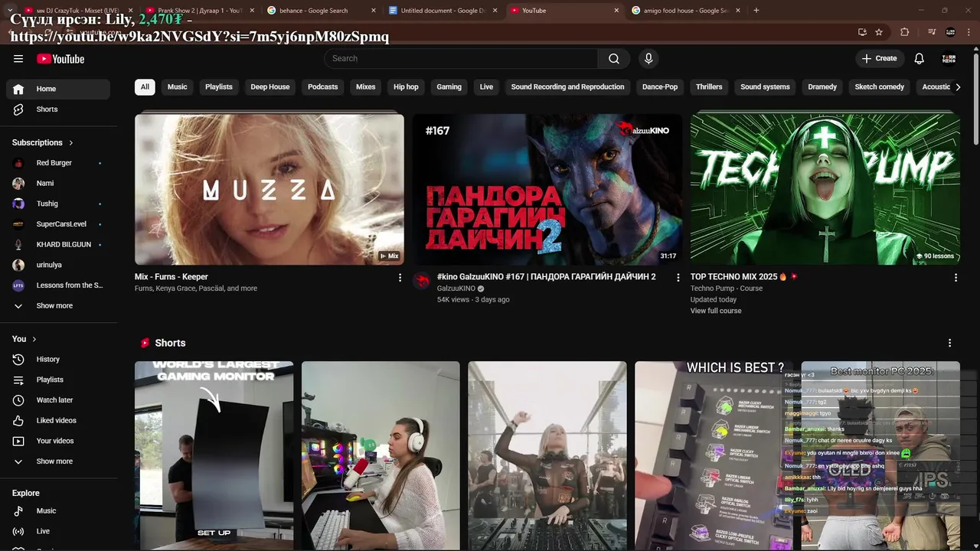Screen dimensions: 980x551
Task: Open Tushig subscription channel
Action: [58, 204]
